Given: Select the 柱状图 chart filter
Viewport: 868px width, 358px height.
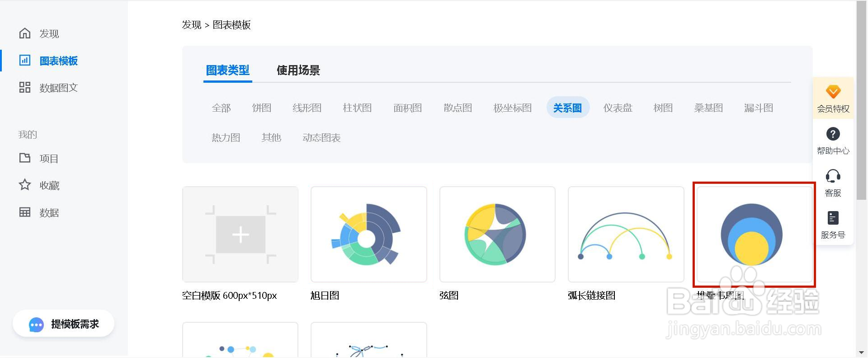Looking at the screenshot, I should pos(357,108).
